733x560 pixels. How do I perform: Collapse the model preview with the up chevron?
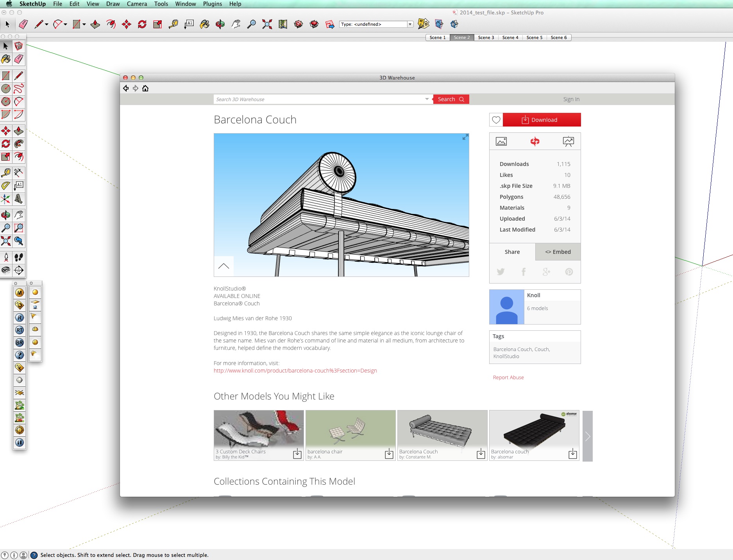click(x=224, y=266)
